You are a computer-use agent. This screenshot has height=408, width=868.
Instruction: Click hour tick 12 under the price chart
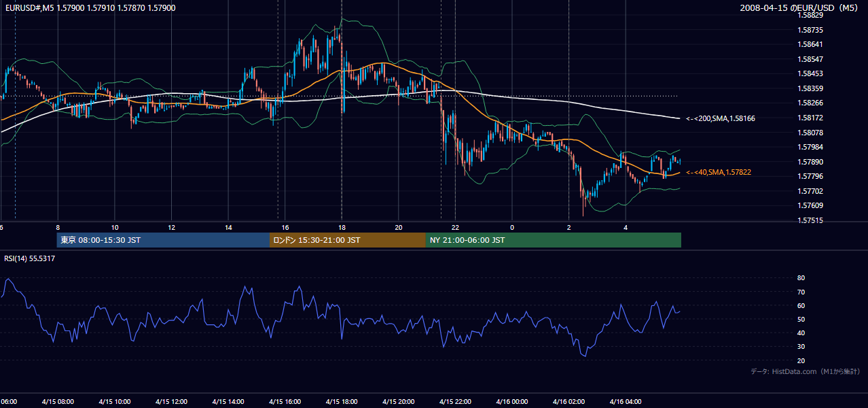171,228
